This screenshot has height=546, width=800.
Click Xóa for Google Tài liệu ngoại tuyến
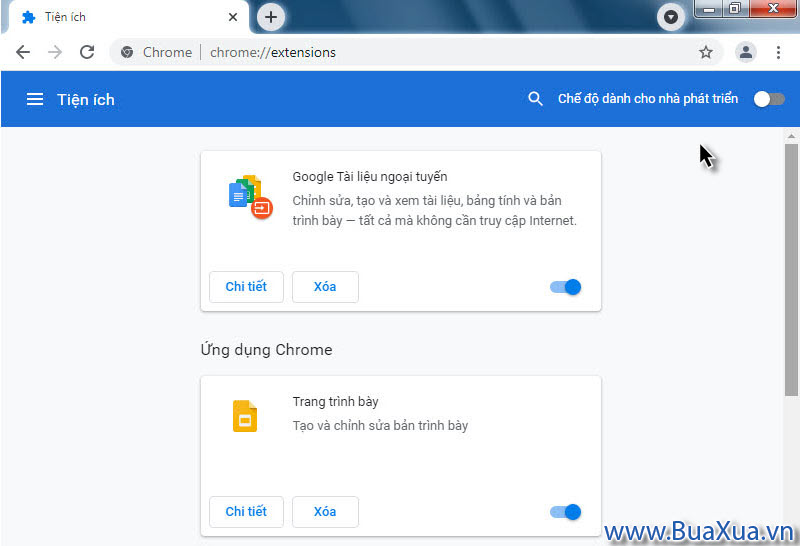pos(325,287)
